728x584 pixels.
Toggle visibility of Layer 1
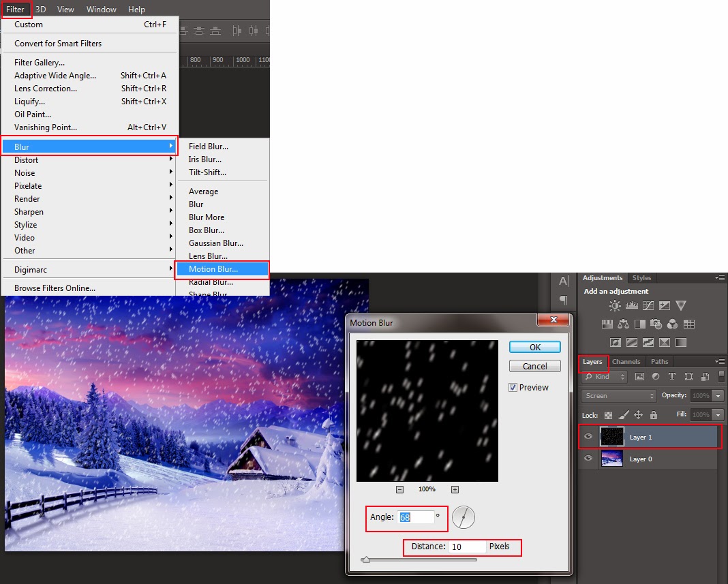589,436
